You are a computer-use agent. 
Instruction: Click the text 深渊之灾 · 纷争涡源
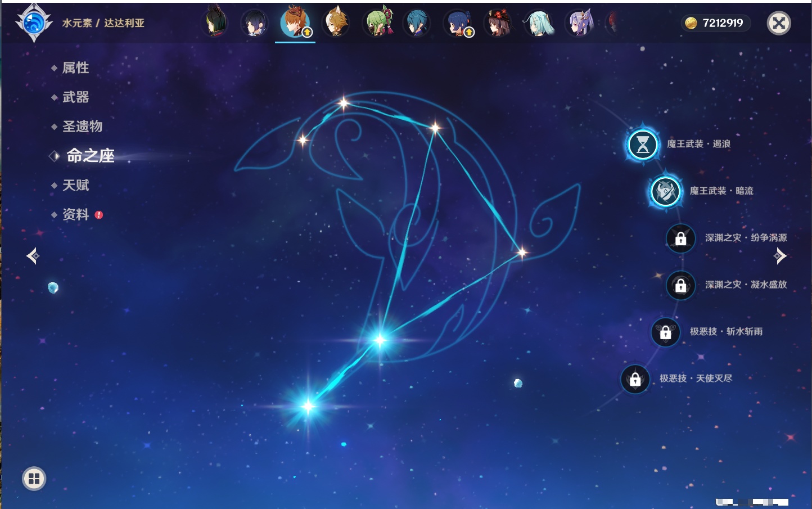[746, 238]
